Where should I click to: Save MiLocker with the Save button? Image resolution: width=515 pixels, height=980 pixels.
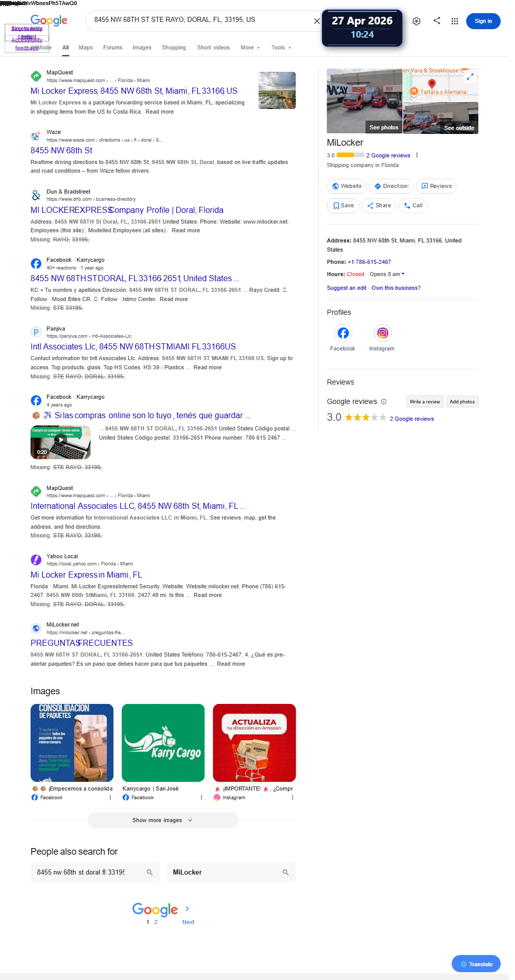pos(343,205)
